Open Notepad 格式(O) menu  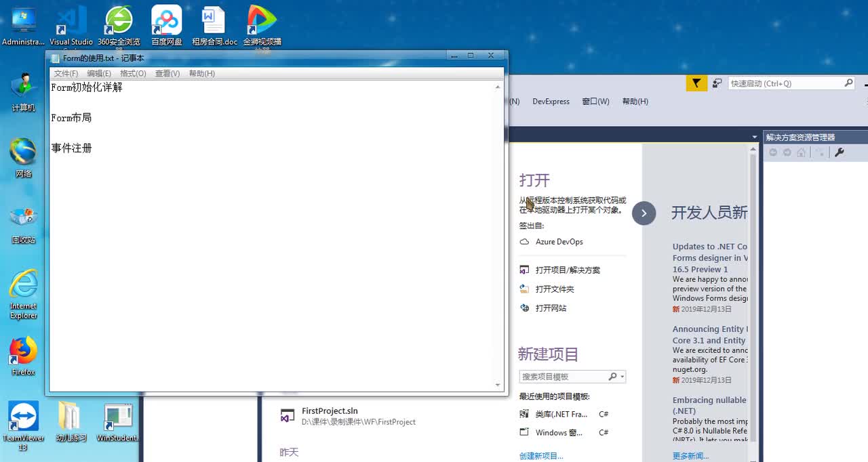click(133, 73)
